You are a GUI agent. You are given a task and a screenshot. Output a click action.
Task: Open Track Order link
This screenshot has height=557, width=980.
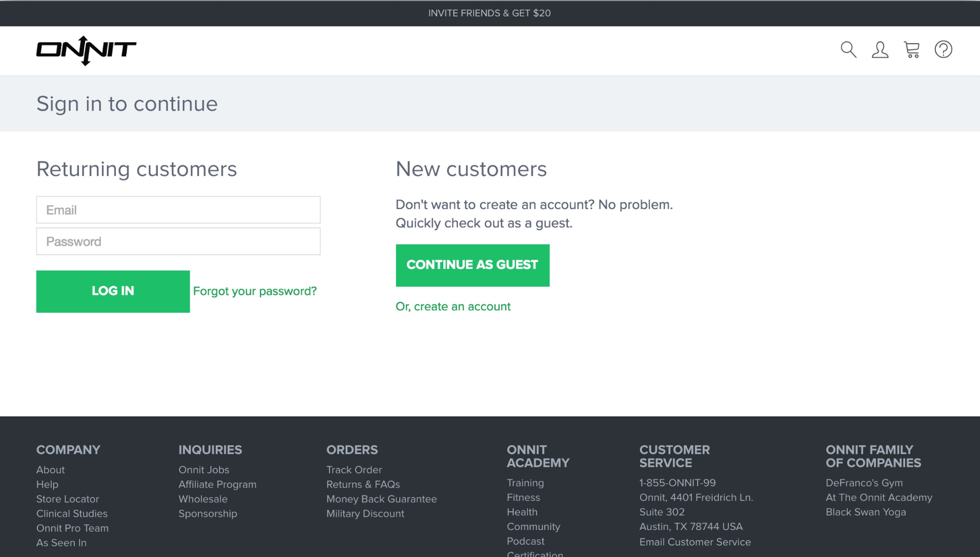pyautogui.click(x=354, y=470)
